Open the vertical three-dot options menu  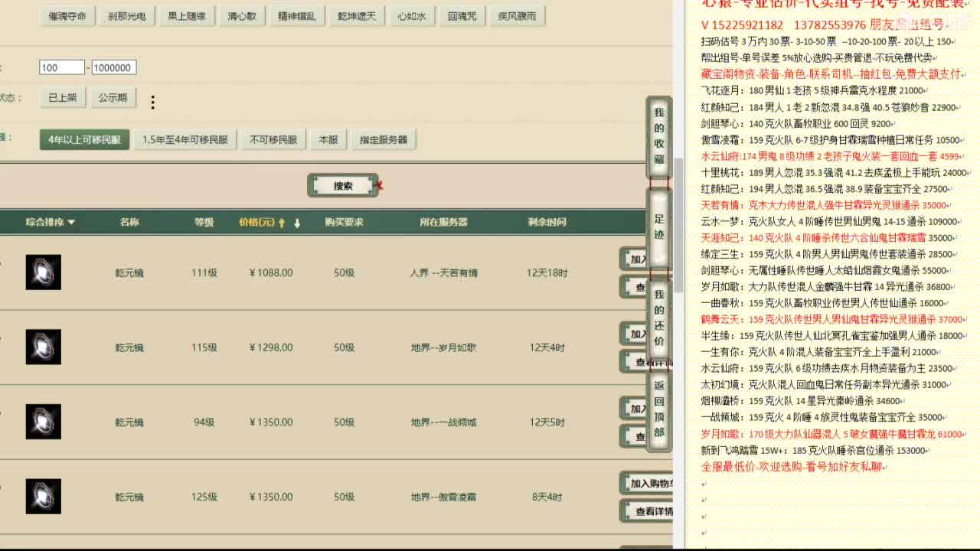[153, 103]
